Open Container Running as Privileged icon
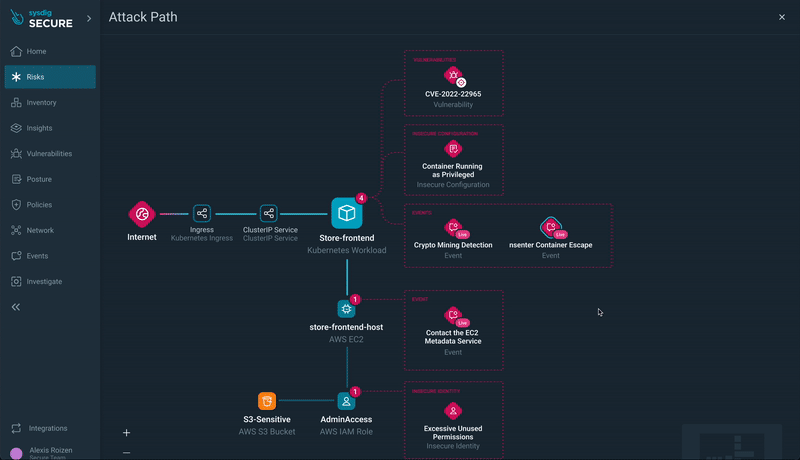 tap(453, 149)
